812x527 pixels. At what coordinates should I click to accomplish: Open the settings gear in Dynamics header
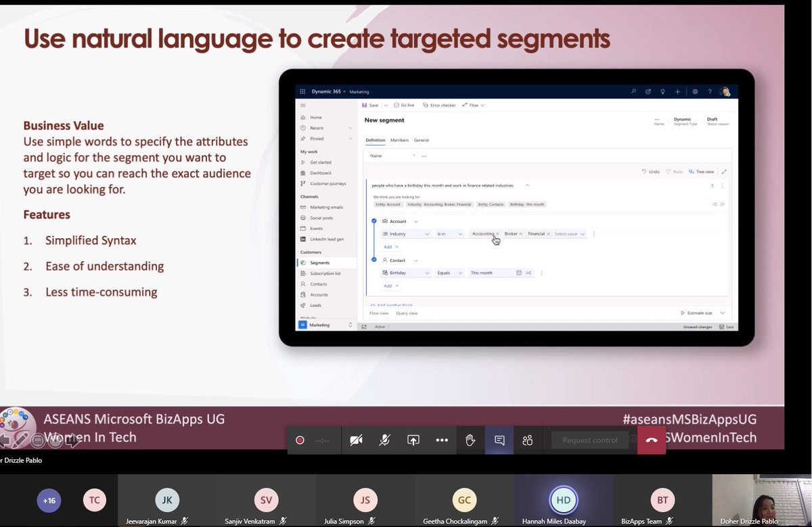pos(695,91)
